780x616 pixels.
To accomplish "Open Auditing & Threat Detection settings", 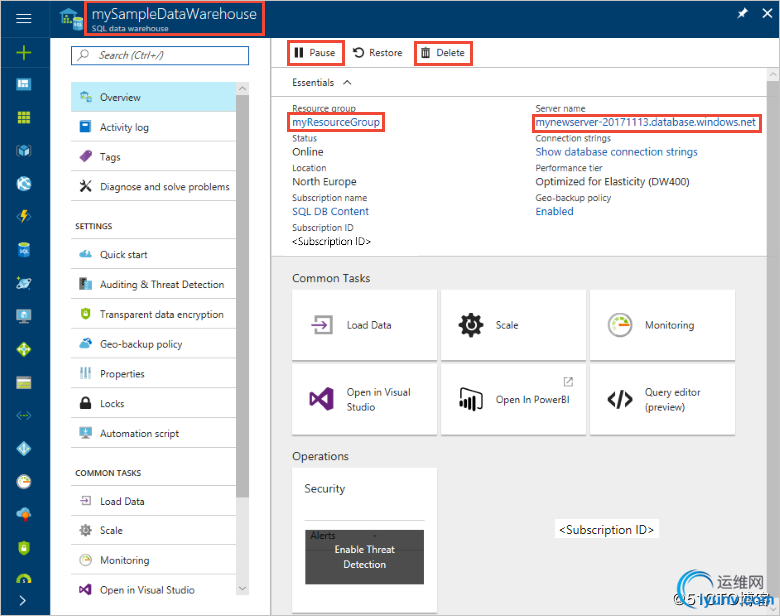I will click(153, 284).
